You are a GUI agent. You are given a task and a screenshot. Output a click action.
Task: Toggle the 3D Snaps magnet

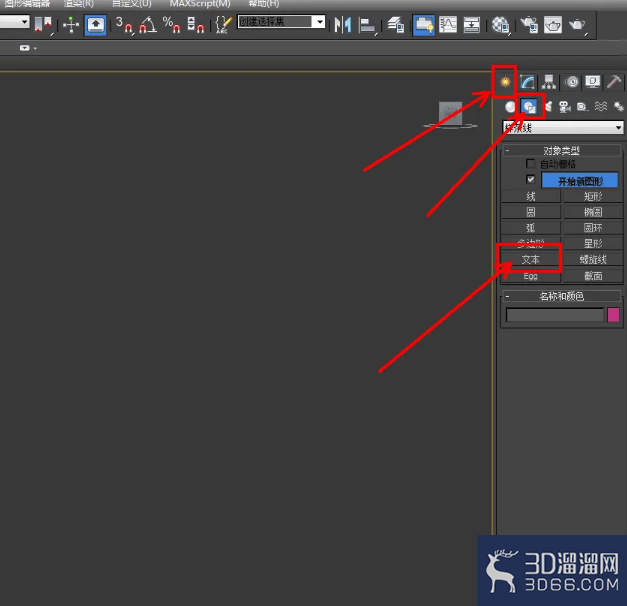(x=124, y=25)
